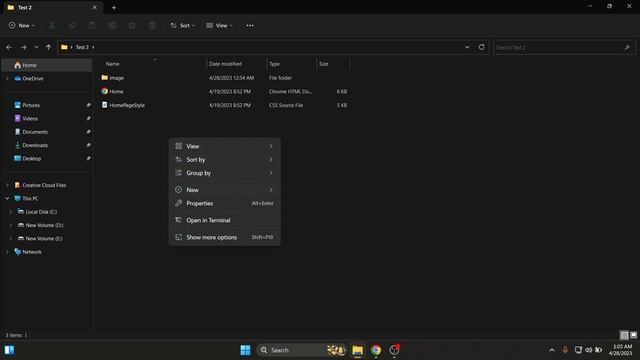
Task: Click the Paste clipboard icon in toolbar
Action: tap(92, 25)
